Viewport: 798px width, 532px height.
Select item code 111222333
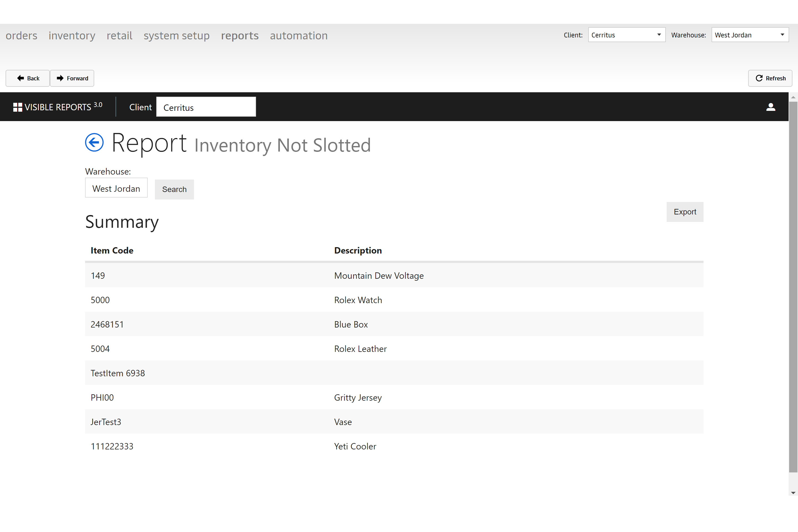coord(112,446)
